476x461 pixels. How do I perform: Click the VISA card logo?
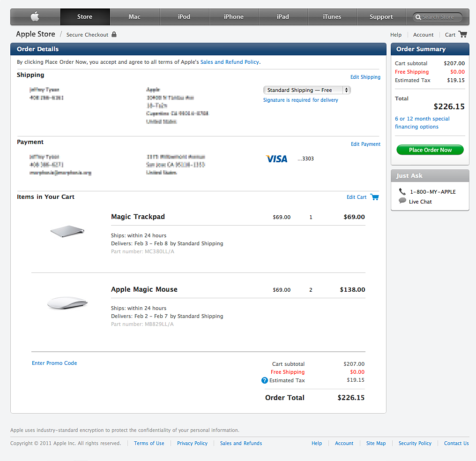276,159
